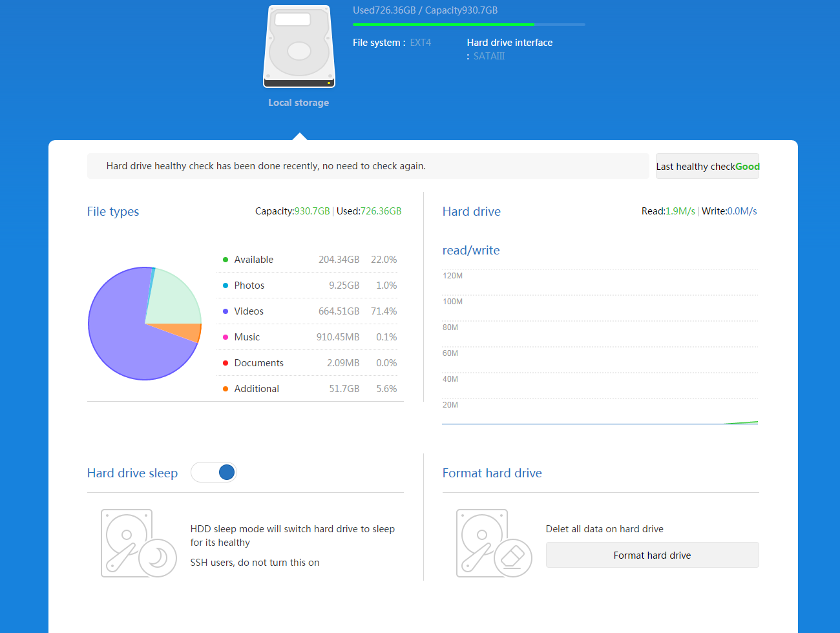Click the pink Music legend dot
The image size is (840, 633).
tap(226, 337)
